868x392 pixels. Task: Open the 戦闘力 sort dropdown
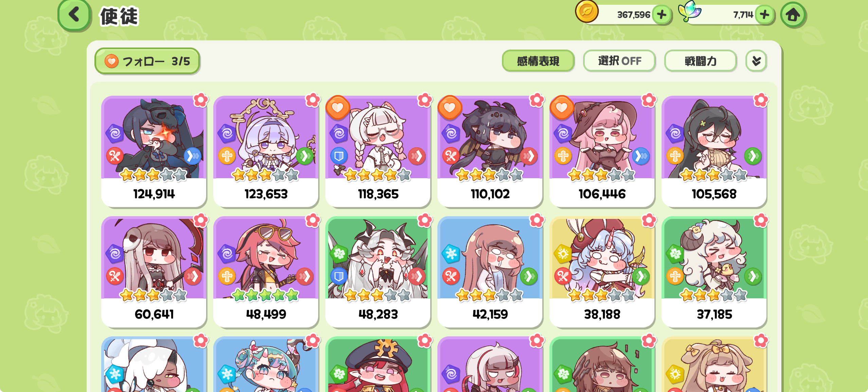[701, 61]
